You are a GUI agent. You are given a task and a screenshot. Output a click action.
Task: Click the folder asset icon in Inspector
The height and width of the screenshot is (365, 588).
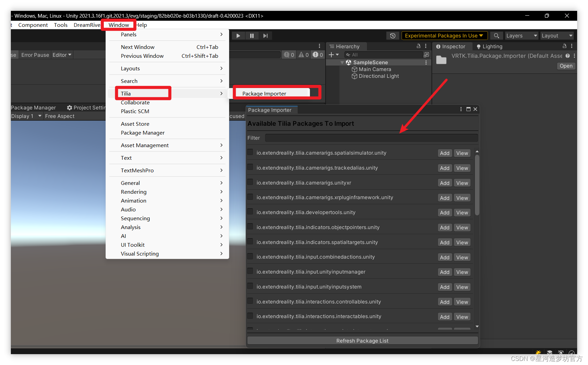[x=441, y=60]
